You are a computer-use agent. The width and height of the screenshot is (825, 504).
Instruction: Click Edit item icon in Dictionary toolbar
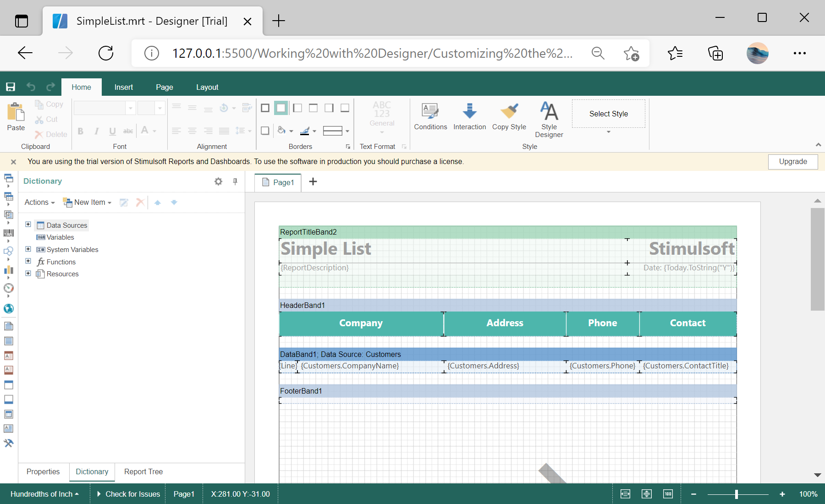point(124,203)
